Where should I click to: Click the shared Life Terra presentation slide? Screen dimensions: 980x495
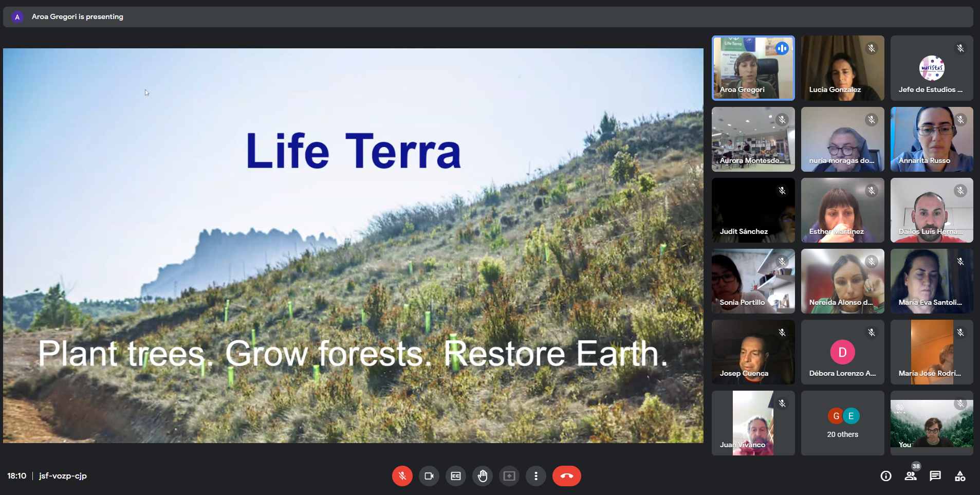(x=353, y=246)
